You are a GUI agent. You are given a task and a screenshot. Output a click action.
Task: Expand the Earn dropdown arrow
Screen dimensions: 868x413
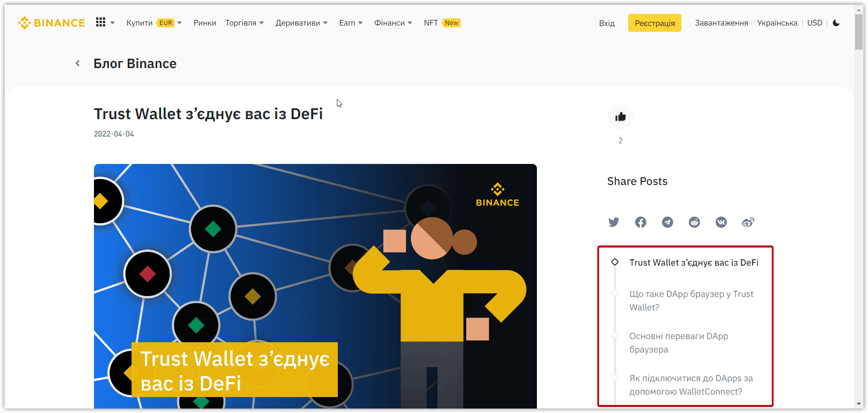[x=361, y=23]
